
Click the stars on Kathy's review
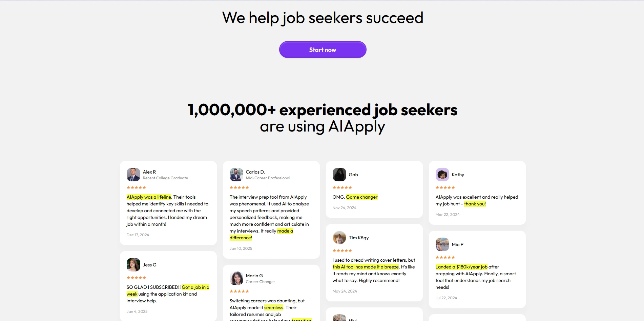pos(445,187)
